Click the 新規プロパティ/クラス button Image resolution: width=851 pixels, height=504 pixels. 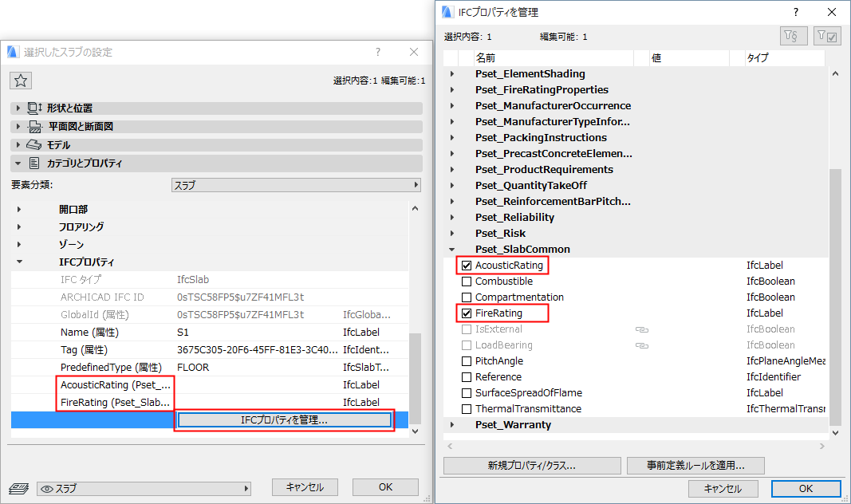[531, 466]
